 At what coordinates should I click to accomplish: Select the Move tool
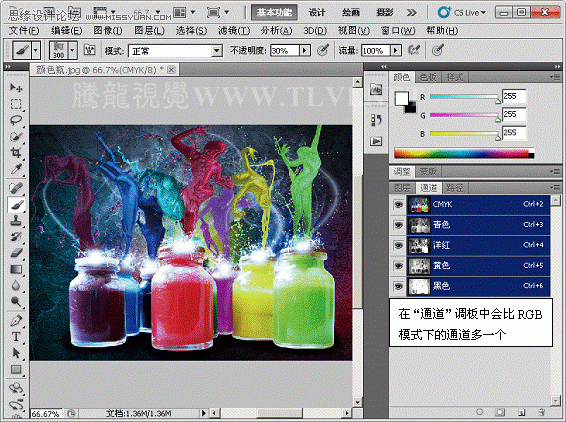click(x=16, y=87)
